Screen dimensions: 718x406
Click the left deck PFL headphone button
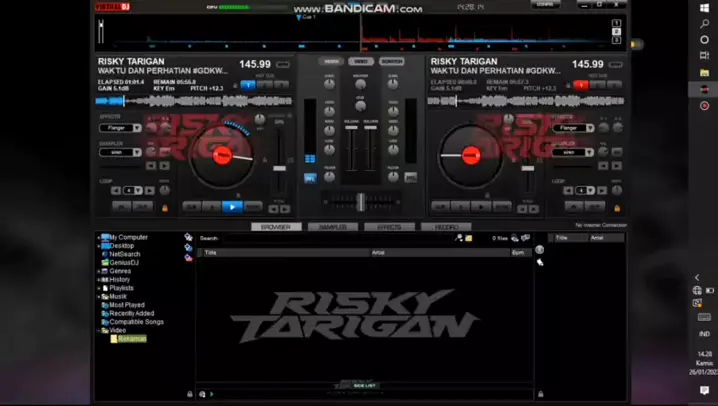click(310, 178)
